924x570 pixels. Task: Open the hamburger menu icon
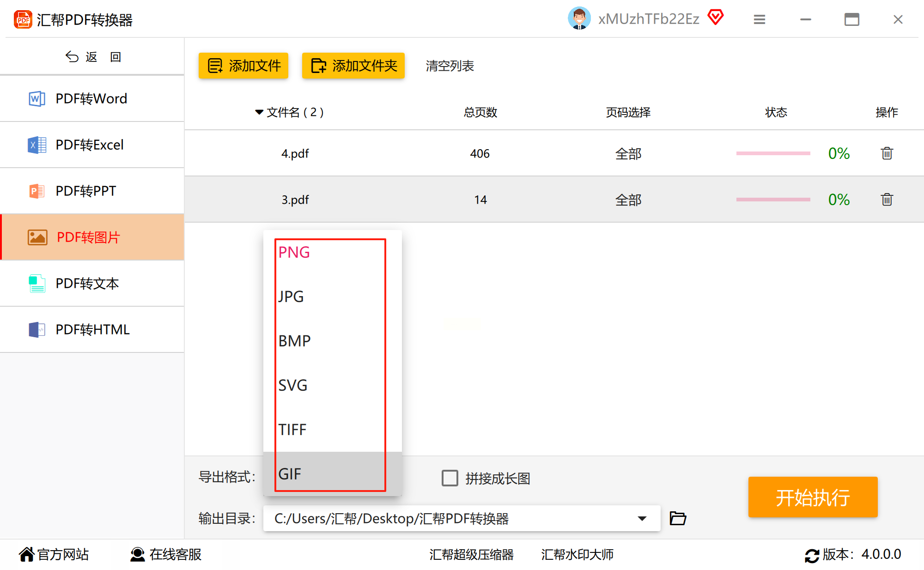759,19
